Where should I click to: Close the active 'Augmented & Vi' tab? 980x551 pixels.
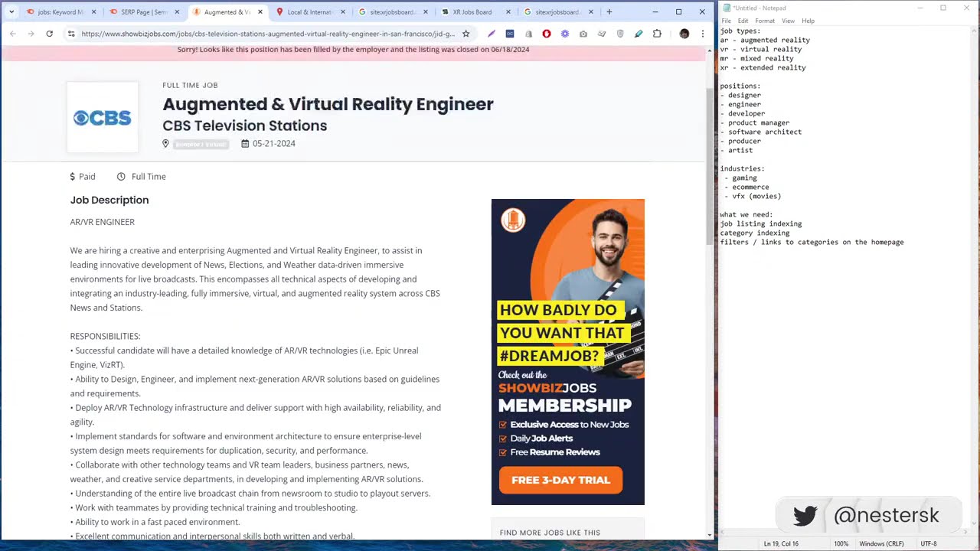tap(260, 12)
